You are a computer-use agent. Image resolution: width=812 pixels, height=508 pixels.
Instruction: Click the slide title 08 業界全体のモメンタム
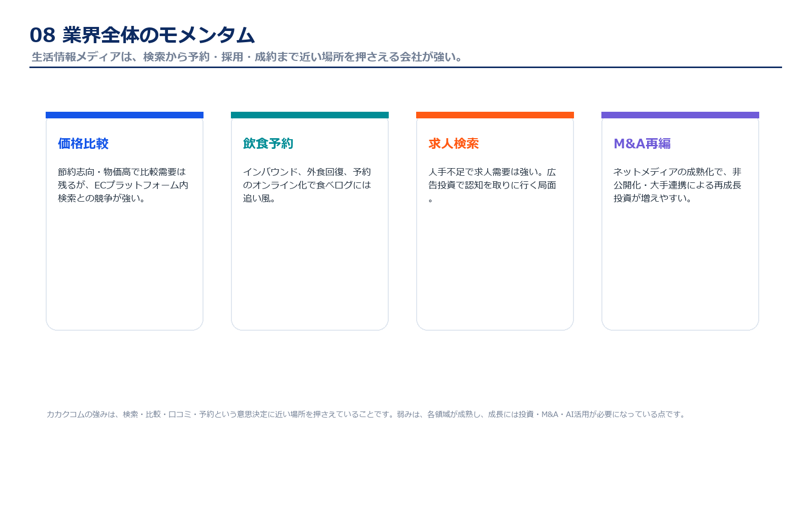click(x=142, y=35)
